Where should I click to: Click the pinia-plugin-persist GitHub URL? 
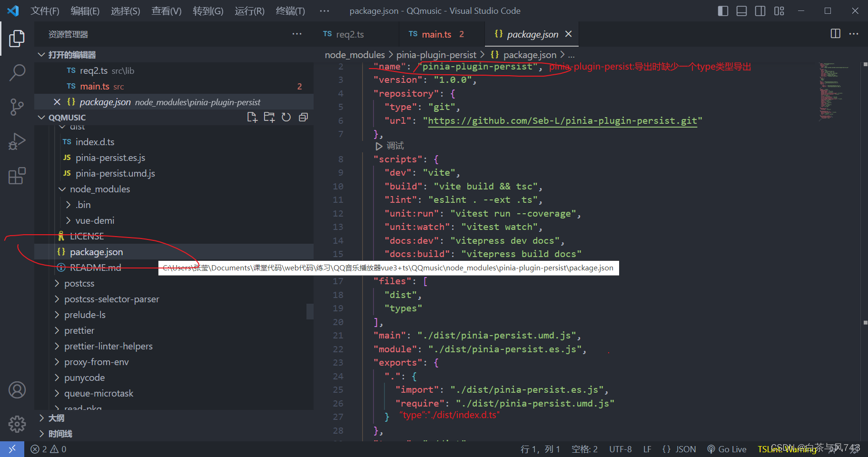[x=562, y=120]
